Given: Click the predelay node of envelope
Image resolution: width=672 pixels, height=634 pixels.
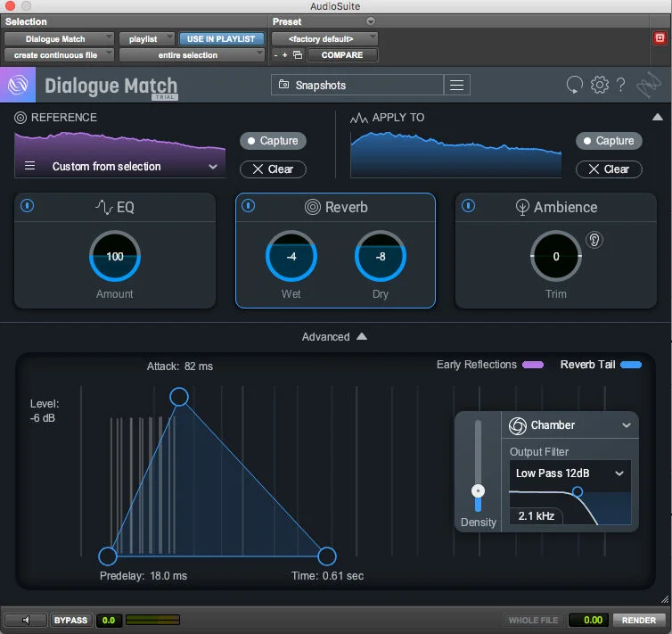Looking at the screenshot, I should 108,556.
